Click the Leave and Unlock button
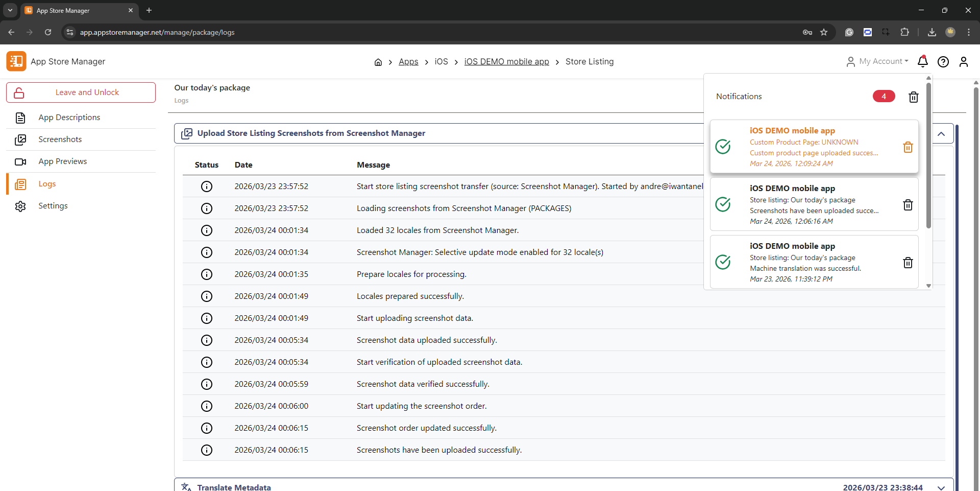This screenshot has height=491, width=980. click(81, 92)
